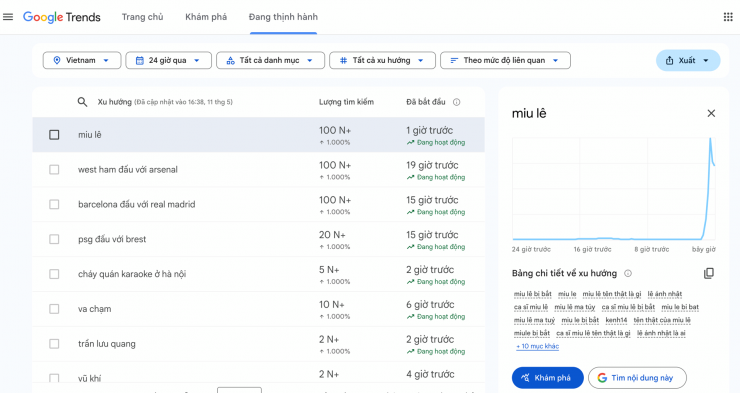The height and width of the screenshot is (393, 740).
Task: Copy the trend breakdown list
Action: coord(708,274)
